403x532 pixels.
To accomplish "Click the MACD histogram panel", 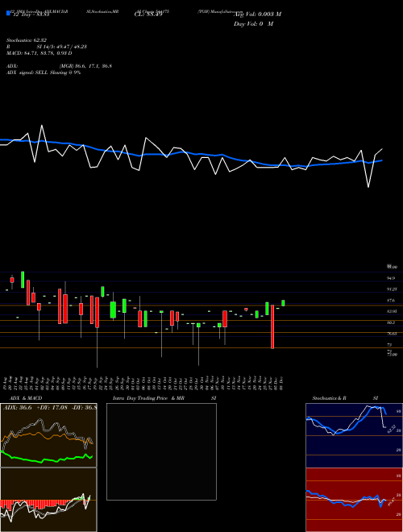I will (48, 500).
